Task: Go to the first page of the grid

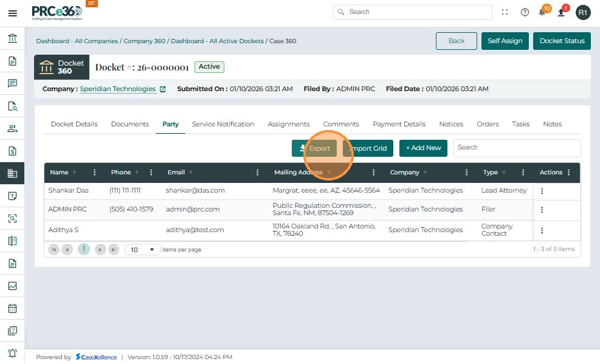Action: (x=54, y=250)
